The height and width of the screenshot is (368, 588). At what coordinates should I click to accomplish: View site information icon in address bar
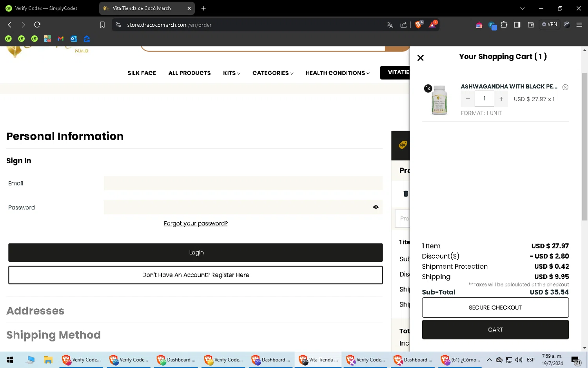click(x=118, y=25)
